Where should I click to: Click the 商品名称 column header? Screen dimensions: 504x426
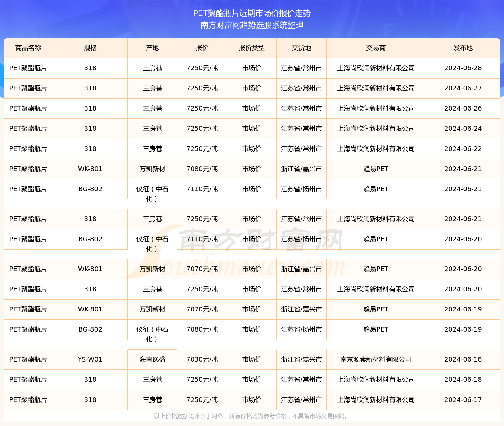pos(28,48)
